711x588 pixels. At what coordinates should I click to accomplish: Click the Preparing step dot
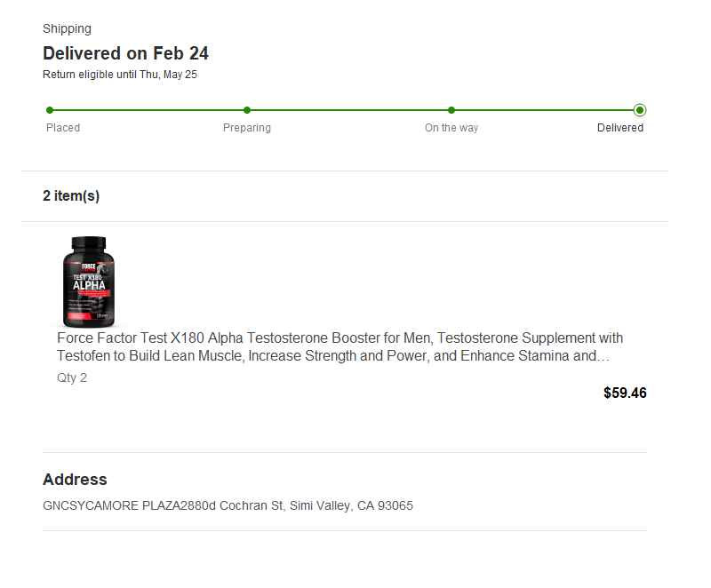point(247,110)
